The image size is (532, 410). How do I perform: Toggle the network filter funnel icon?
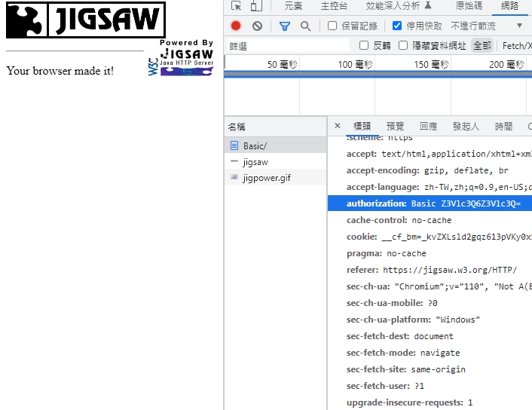(x=285, y=26)
